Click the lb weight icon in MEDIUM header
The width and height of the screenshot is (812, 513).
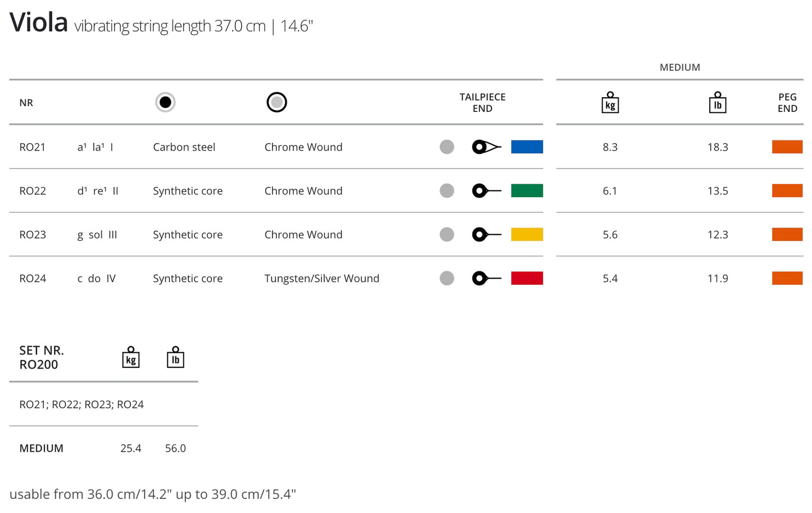[718, 103]
